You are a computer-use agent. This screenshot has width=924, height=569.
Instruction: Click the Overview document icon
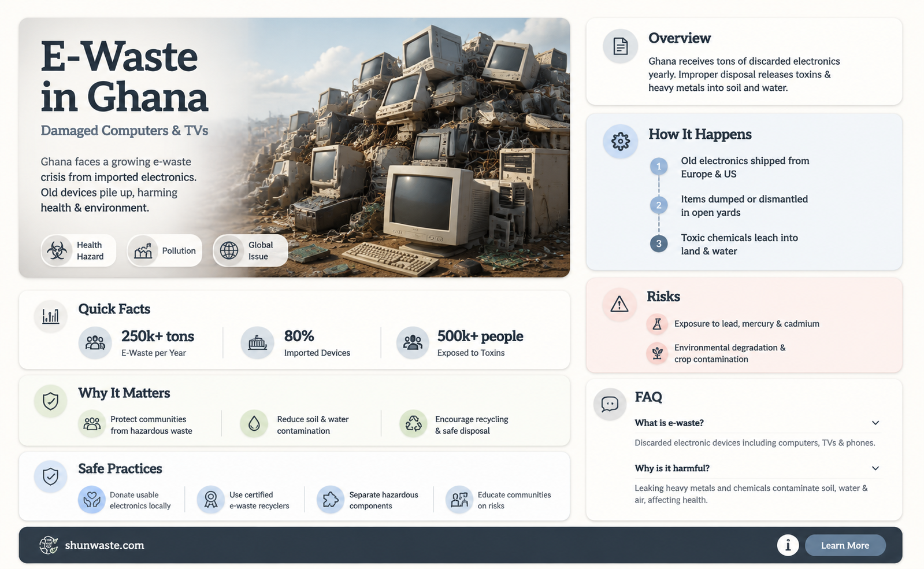620,46
